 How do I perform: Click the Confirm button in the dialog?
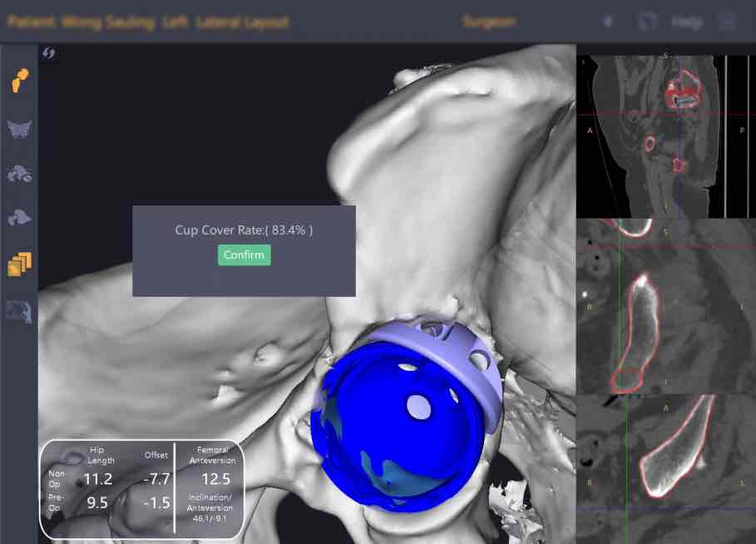[244, 255]
